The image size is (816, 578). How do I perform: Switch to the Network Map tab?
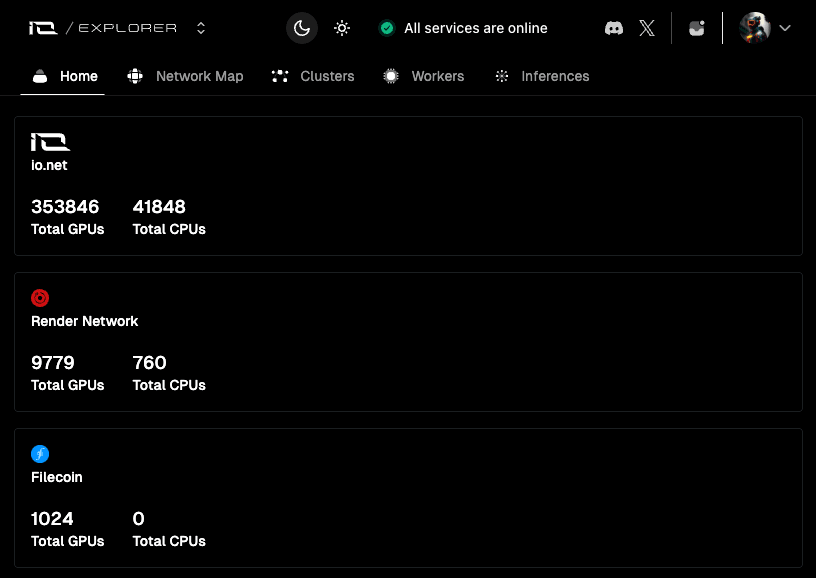(x=186, y=76)
